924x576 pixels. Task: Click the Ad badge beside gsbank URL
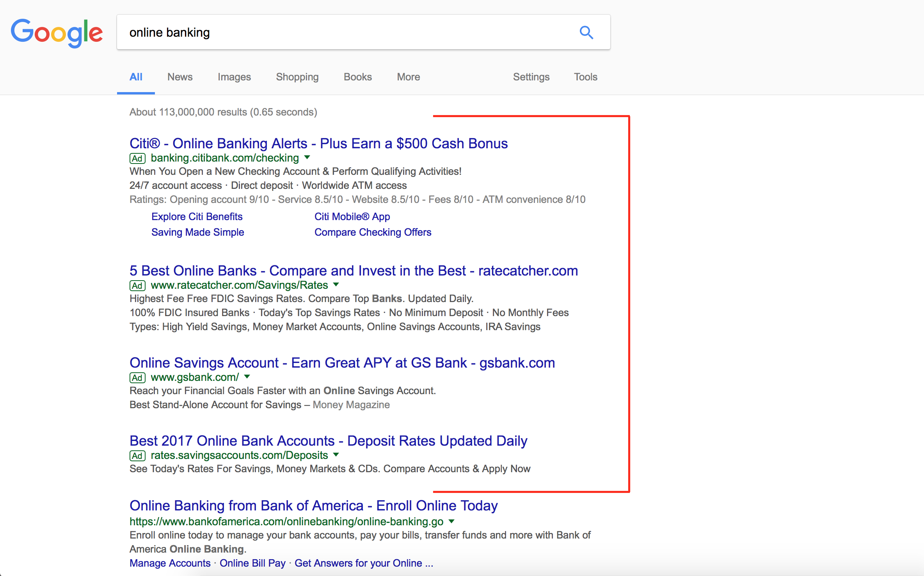pyautogui.click(x=137, y=378)
